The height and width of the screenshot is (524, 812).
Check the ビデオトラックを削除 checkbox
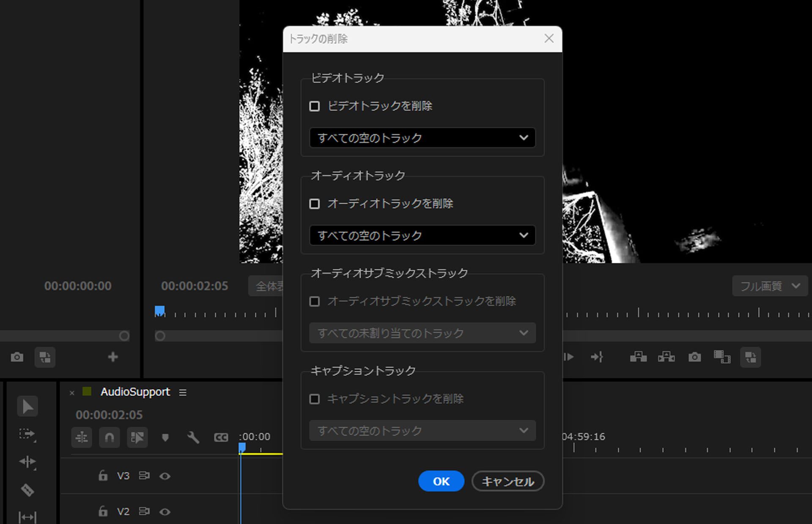coord(315,106)
